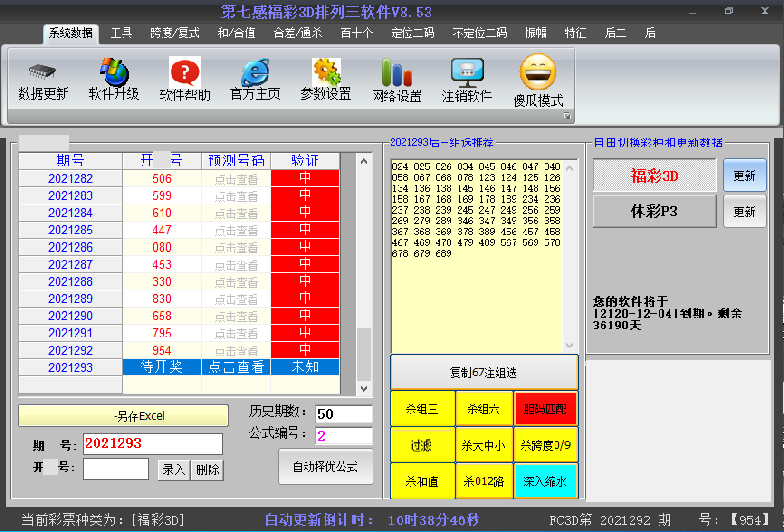Click the 录入 button
This screenshot has height=532, width=784.
[x=174, y=470]
